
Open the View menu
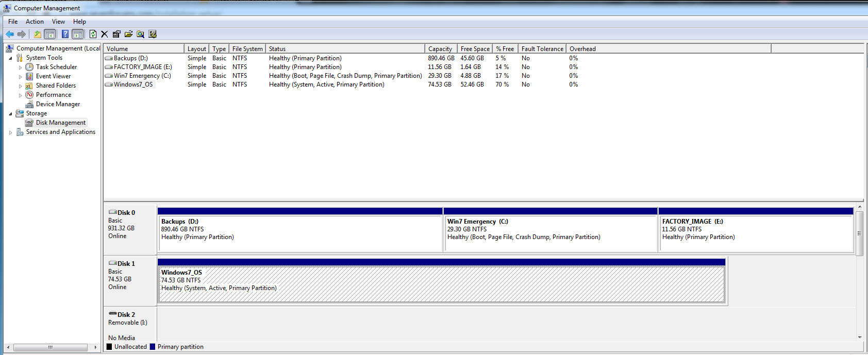[58, 22]
